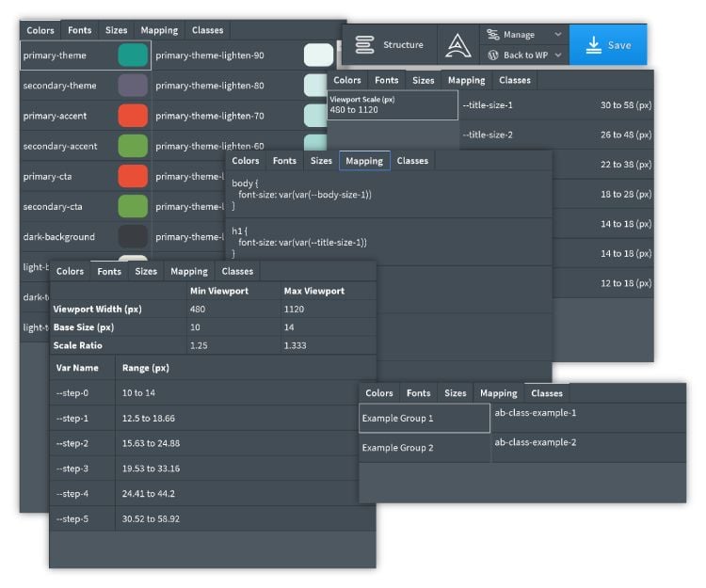Open Colors tab in the color palette panel

pyautogui.click(x=40, y=30)
